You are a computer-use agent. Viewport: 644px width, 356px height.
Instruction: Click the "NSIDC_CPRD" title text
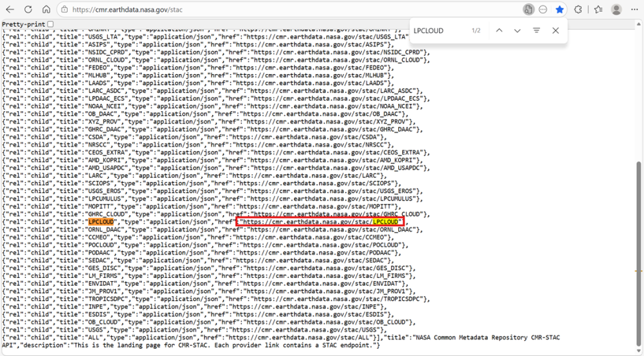pyautogui.click(x=107, y=52)
